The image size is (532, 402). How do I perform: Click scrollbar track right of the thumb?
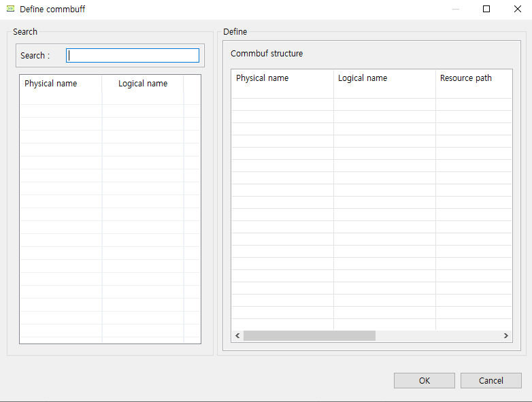437,335
